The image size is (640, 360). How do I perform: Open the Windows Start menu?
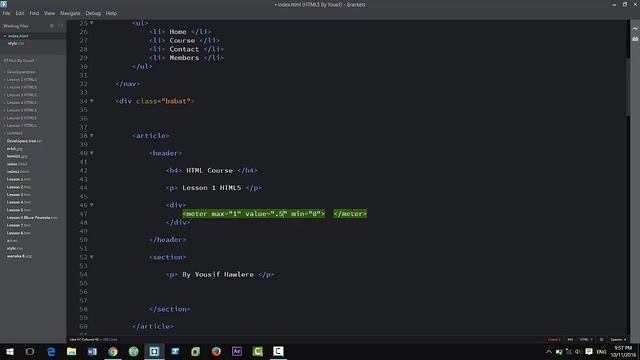[9, 351]
